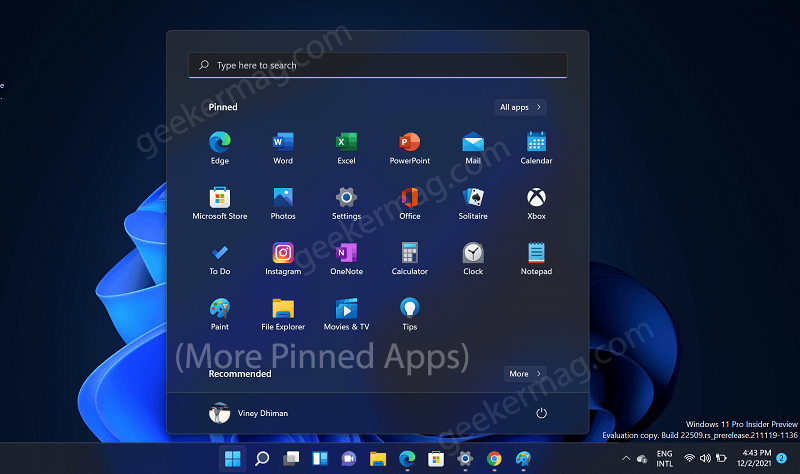Expand hidden icons chevron in system tray

pyautogui.click(x=626, y=458)
